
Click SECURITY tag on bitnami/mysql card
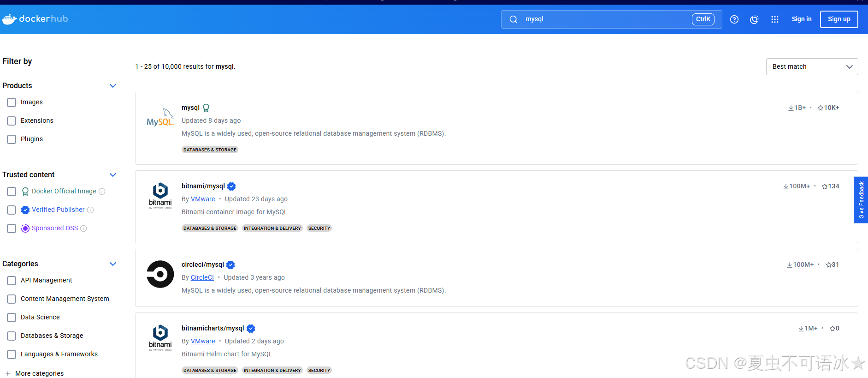pos(319,228)
